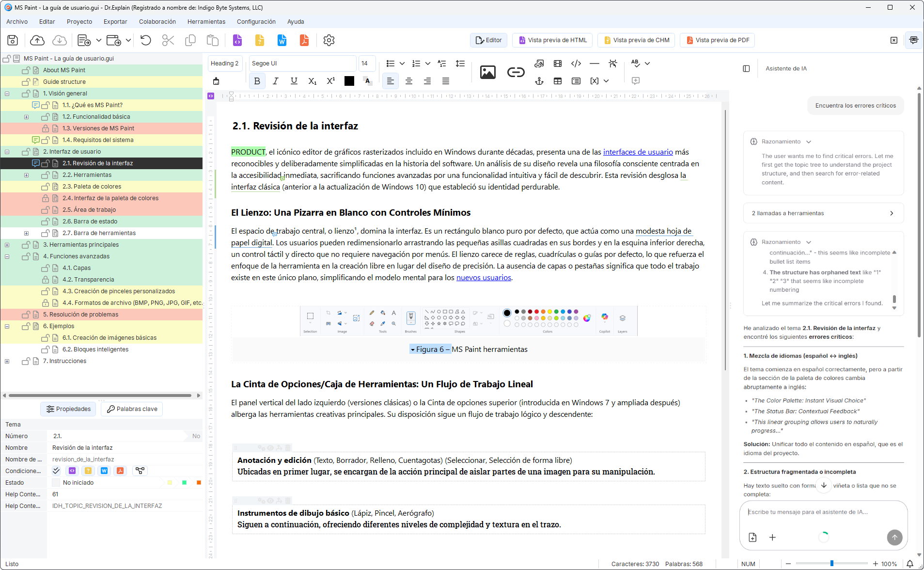Click the black text color swatch
The image size is (924, 570).
click(x=349, y=81)
